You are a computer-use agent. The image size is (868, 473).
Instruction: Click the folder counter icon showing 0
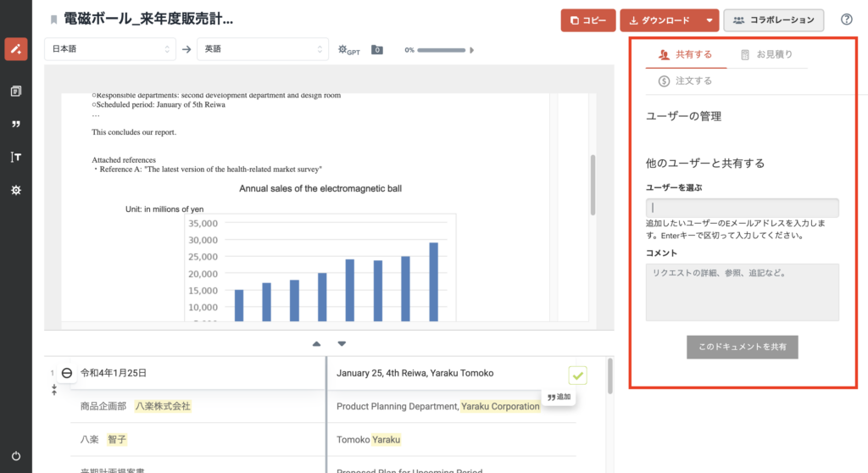pos(377,50)
